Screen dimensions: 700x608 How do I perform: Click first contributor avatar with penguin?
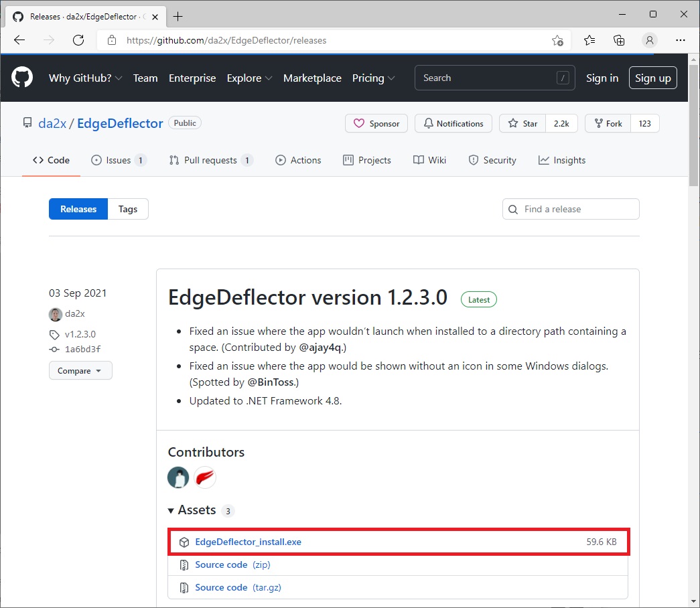click(x=178, y=477)
